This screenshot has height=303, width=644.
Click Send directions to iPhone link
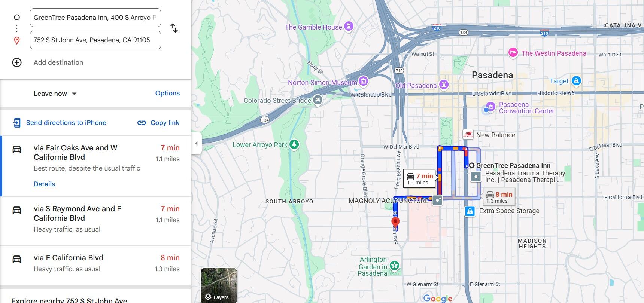coord(66,123)
